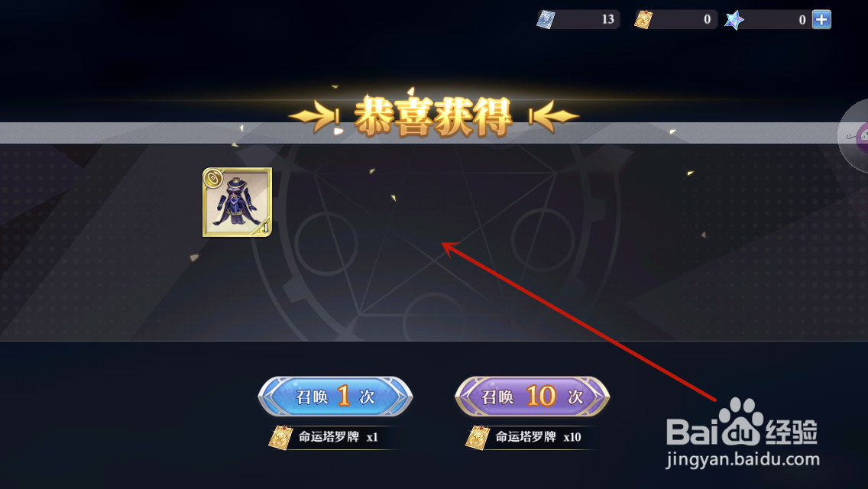Click the summon ticket count showing 13
Viewport: 868px width, 489px height.
click(607, 19)
